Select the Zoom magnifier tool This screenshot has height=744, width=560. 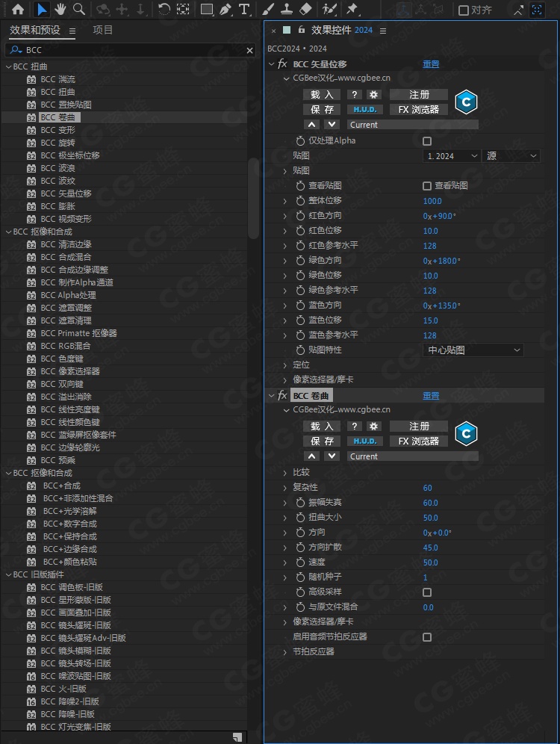pos(78,9)
